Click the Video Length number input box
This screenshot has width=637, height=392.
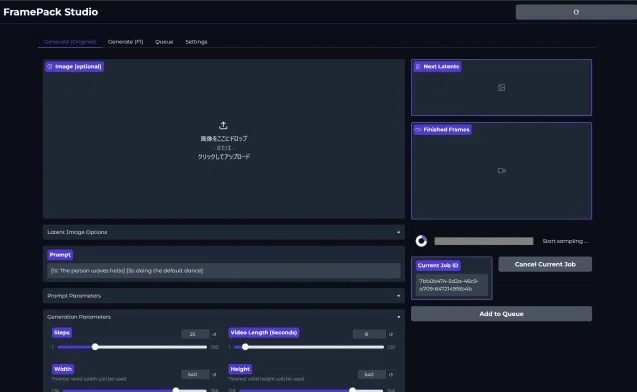pyautogui.click(x=369, y=334)
